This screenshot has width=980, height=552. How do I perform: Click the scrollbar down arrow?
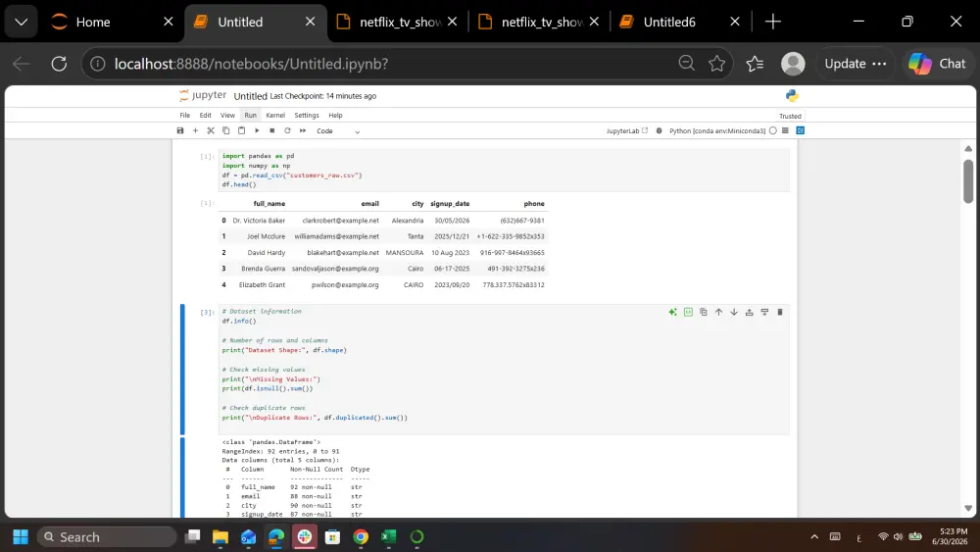coord(968,508)
